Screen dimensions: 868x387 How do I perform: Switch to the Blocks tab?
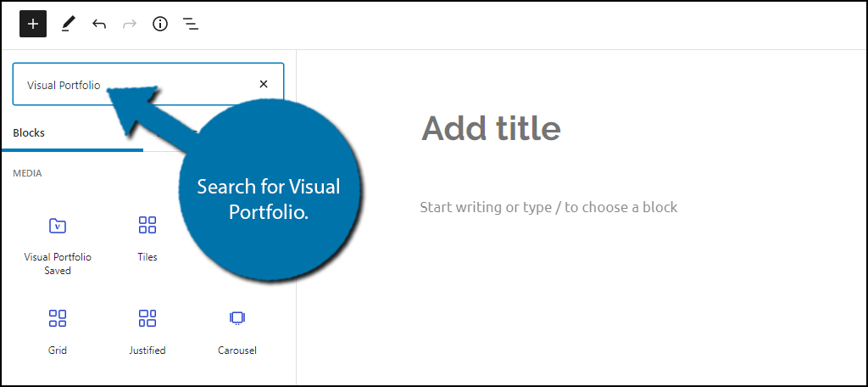29,133
